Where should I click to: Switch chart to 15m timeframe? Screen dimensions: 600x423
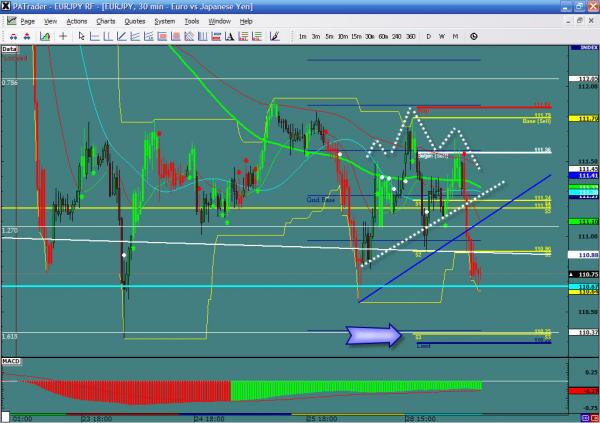(355, 36)
